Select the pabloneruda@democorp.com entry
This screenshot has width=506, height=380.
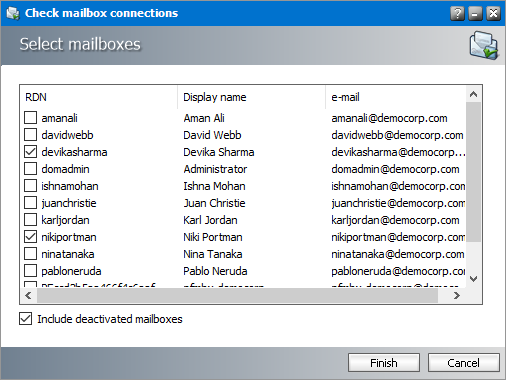pyautogui.click(x=398, y=271)
